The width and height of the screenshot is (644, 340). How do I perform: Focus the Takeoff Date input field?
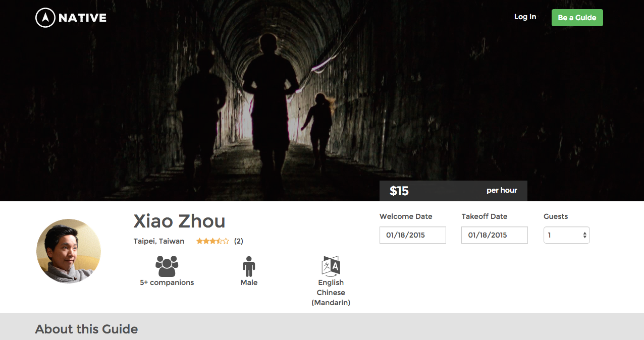494,235
